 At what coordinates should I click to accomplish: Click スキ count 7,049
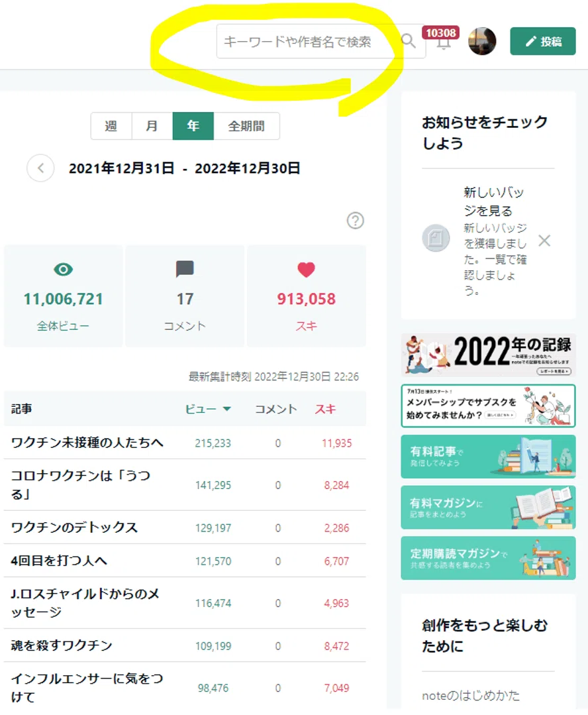coord(337,688)
